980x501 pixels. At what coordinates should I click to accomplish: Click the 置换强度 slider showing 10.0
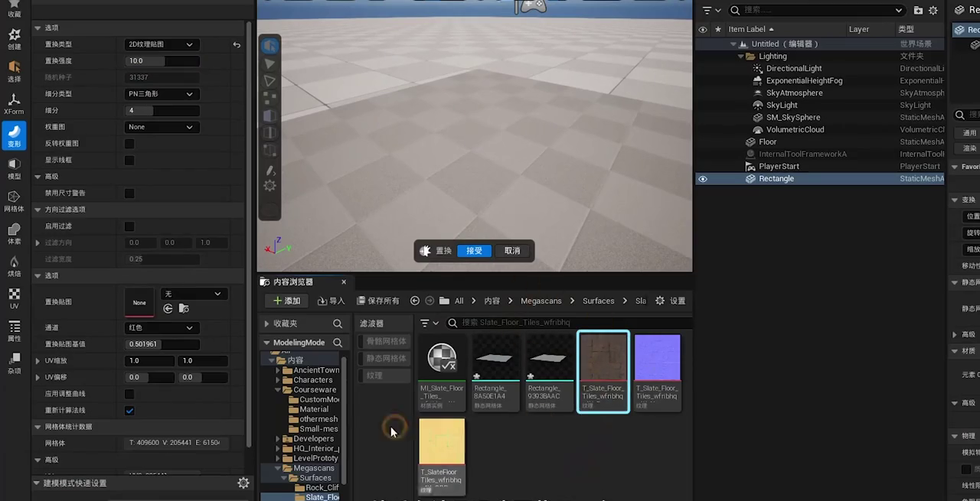click(162, 61)
